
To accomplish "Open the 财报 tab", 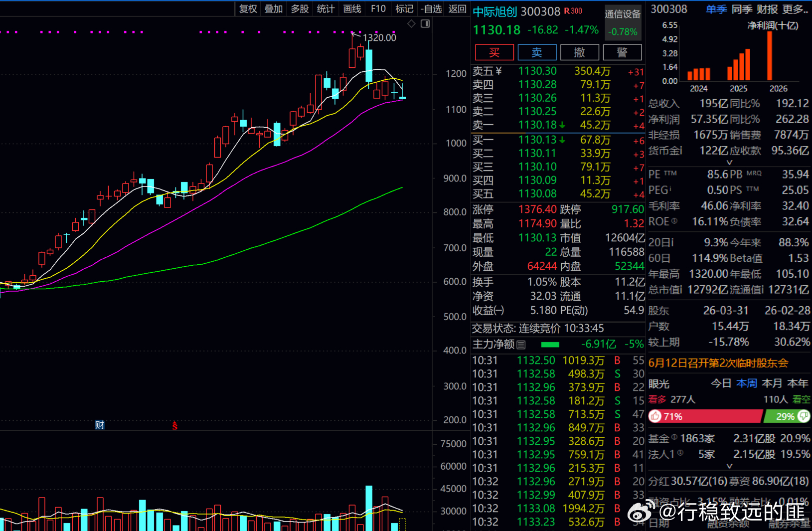I will coord(767,9).
